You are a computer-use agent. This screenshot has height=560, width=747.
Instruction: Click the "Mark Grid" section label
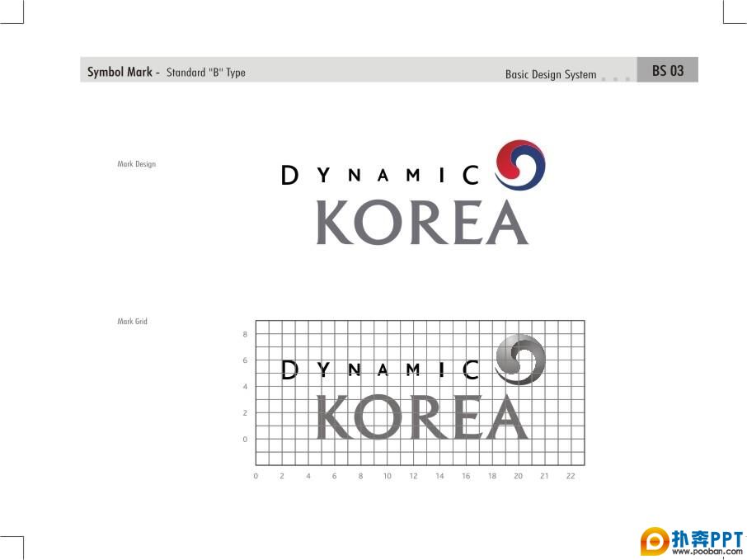coord(133,321)
